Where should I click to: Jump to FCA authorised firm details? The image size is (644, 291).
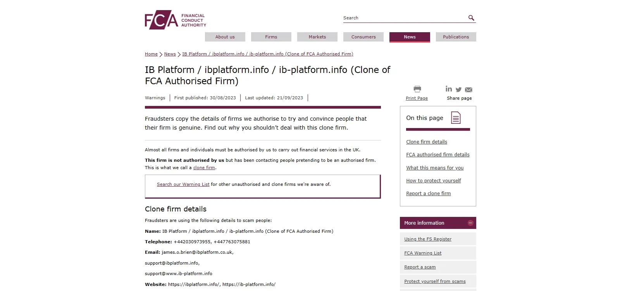pyautogui.click(x=438, y=154)
